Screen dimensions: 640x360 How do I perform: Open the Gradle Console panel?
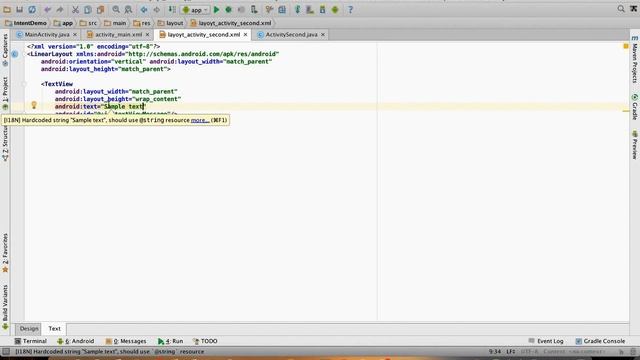click(600, 341)
